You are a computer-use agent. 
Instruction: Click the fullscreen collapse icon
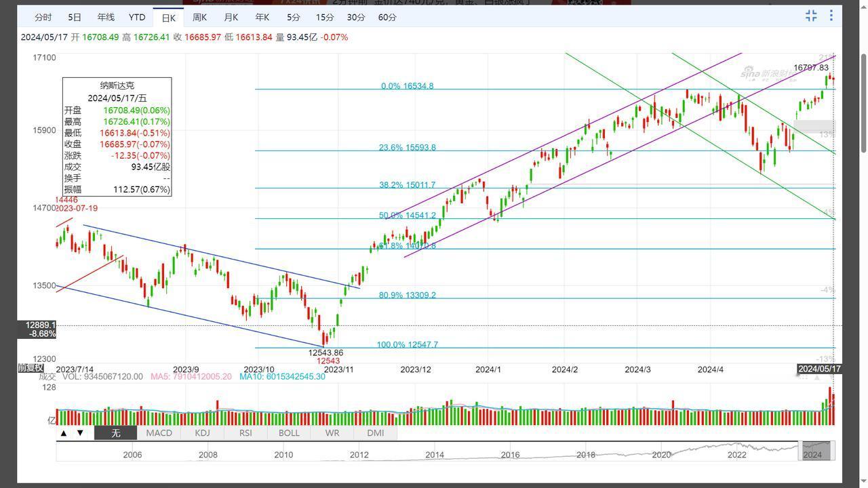[x=811, y=16]
